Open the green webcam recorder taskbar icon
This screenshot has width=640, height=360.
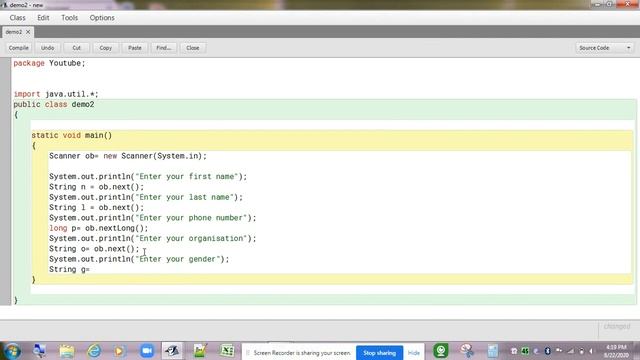(x=441, y=351)
